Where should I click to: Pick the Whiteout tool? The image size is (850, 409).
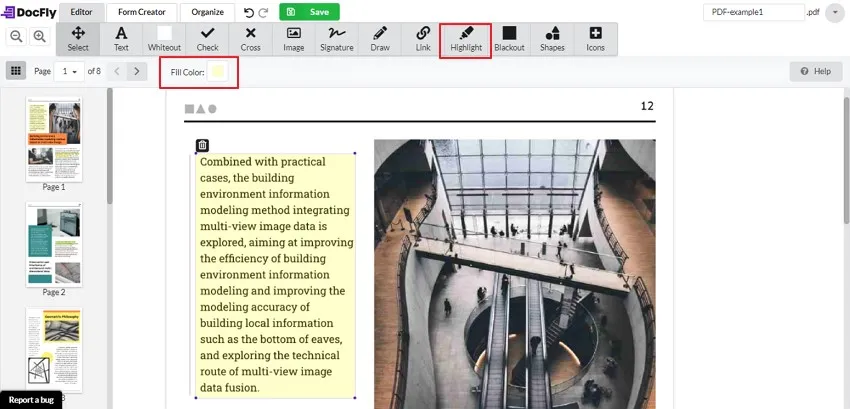[x=164, y=39]
